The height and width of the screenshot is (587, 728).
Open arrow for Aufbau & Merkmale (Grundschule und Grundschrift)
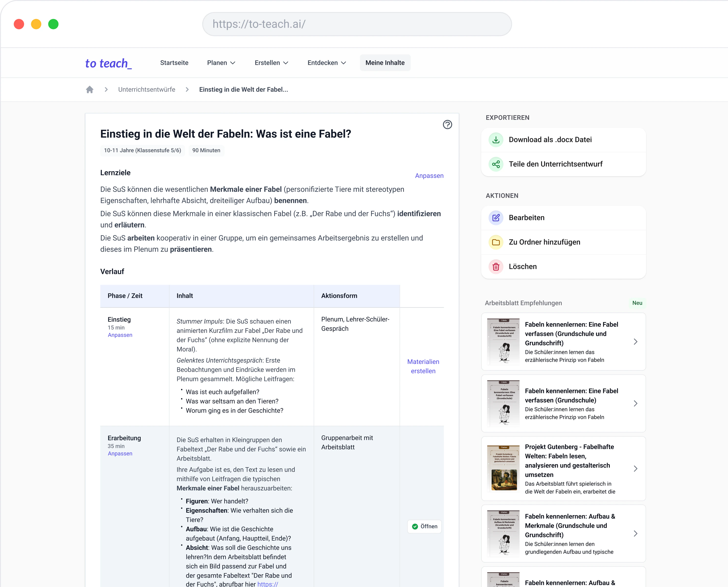[635, 534]
